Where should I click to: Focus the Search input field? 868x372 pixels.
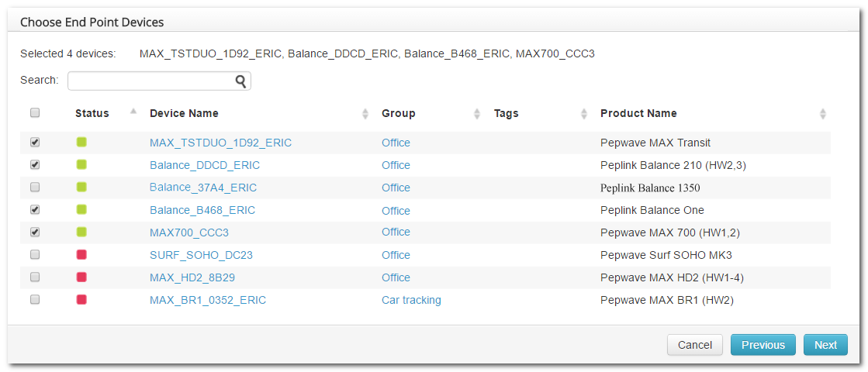point(151,81)
